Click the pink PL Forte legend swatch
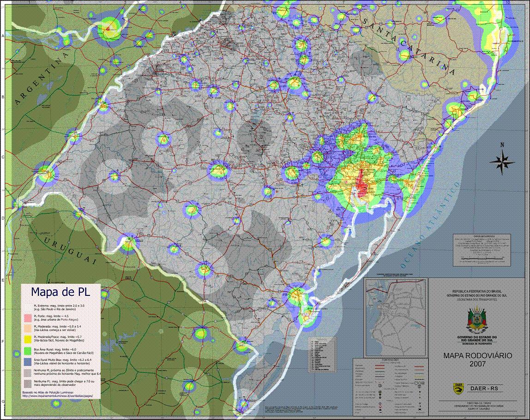 coord(28,318)
